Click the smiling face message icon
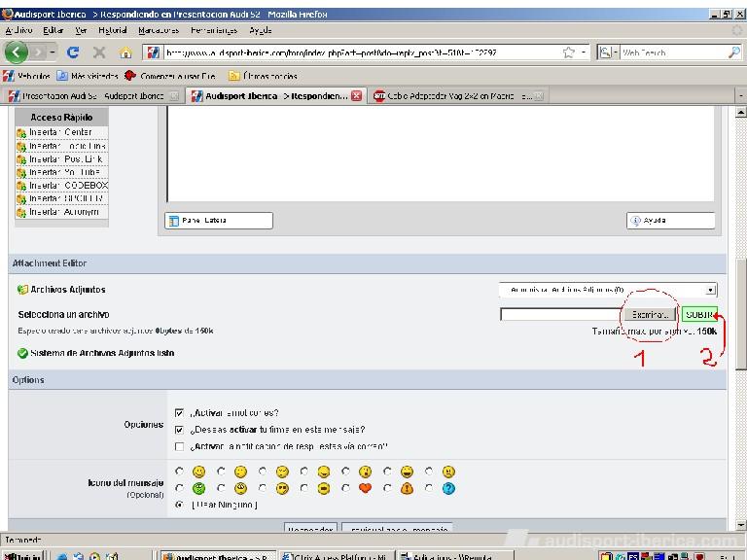The height and width of the screenshot is (560, 747). (x=198, y=472)
